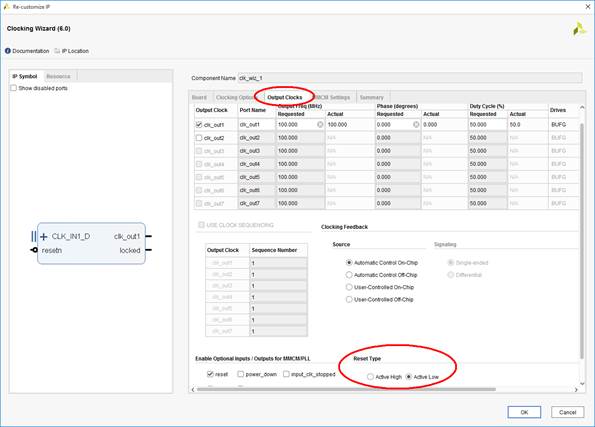The height and width of the screenshot is (427, 595).
Task: Enable the input_clk_stopped checkbox
Action: pyautogui.click(x=286, y=374)
